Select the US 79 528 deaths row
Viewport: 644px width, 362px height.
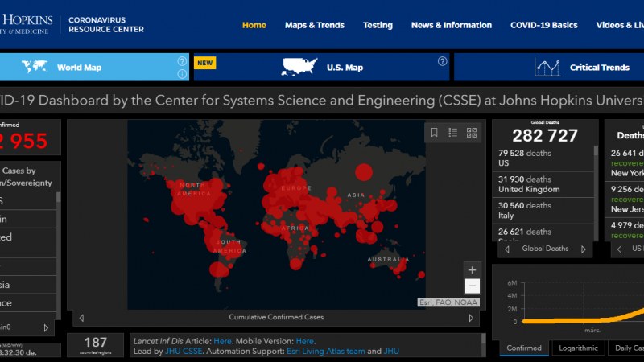(x=543, y=158)
